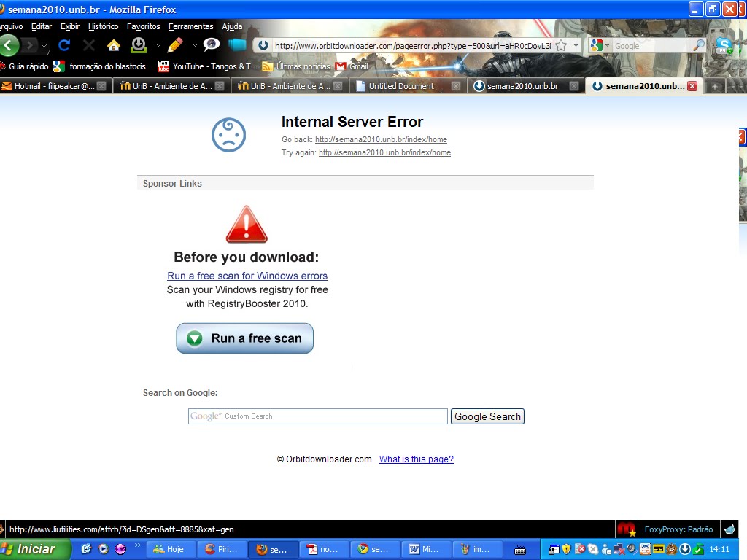Screen dimensions: 747x560
Task: Close the Hotmail tab
Action: (x=101, y=86)
